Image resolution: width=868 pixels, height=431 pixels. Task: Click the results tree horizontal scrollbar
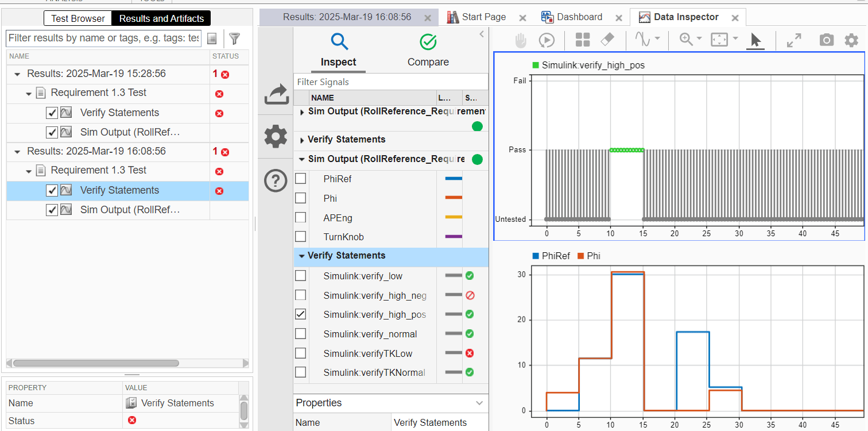tap(96, 363)
